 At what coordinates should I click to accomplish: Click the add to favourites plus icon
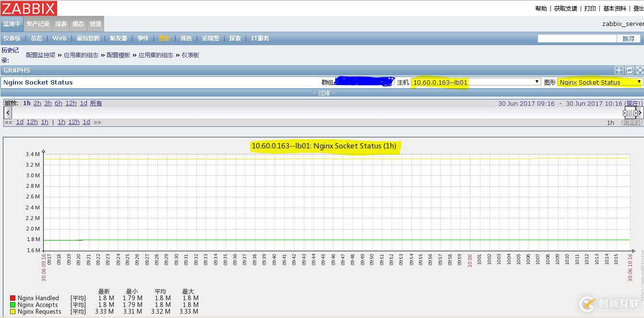pos(619,71)
